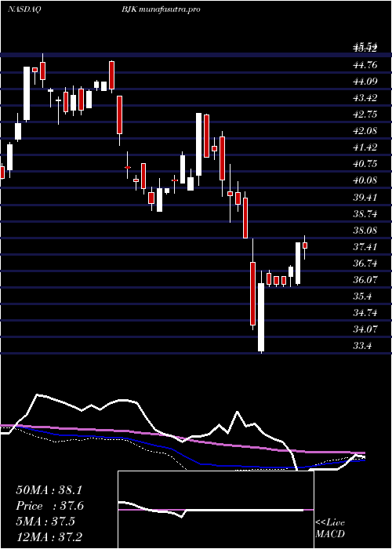392x549 pixels.
Task: Click the 40.08 price axis label
Action: click(x=365, y=180)
